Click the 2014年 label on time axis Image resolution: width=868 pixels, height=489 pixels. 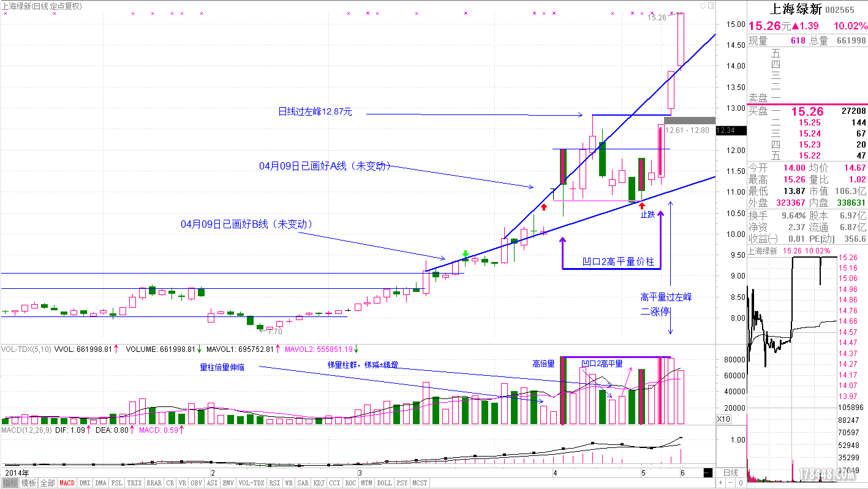click(17, 473)
